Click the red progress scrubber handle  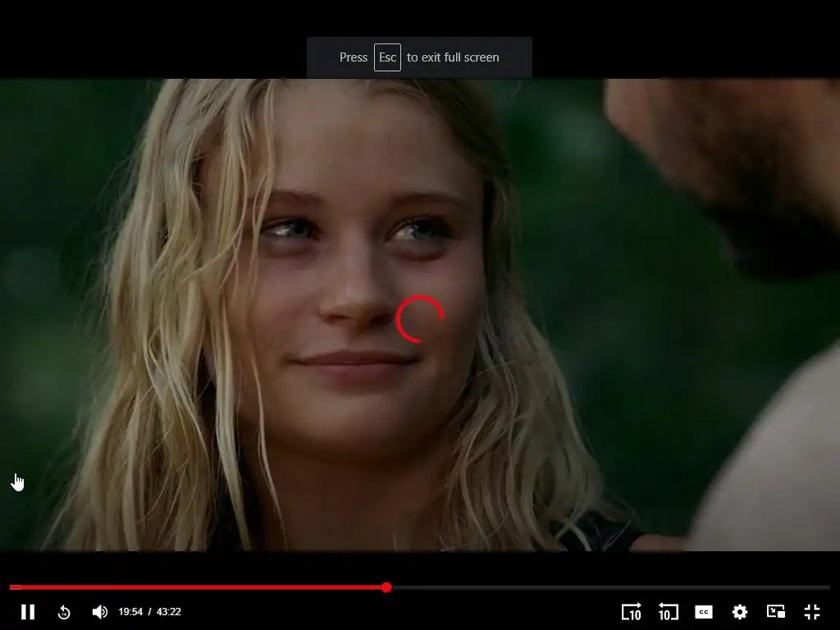pyautogui.click(x=387, y=587)
